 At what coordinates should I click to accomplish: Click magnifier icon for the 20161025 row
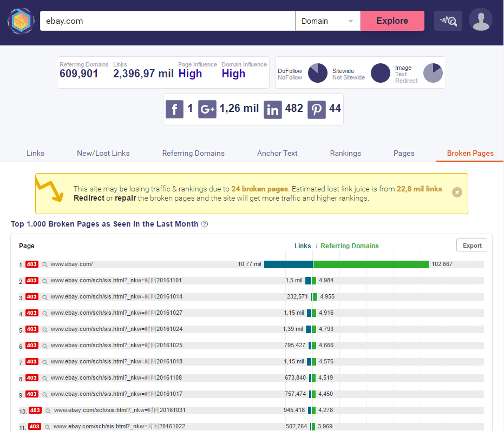point(45,346)
